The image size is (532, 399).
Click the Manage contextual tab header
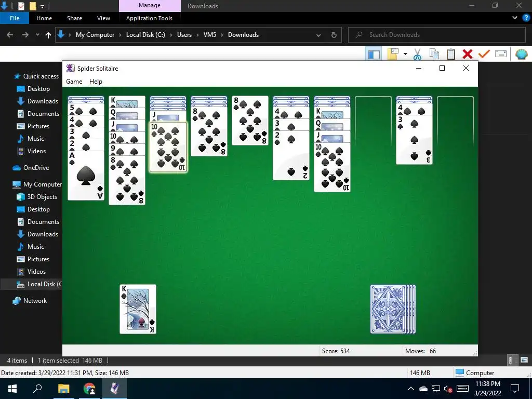[150, 5]
